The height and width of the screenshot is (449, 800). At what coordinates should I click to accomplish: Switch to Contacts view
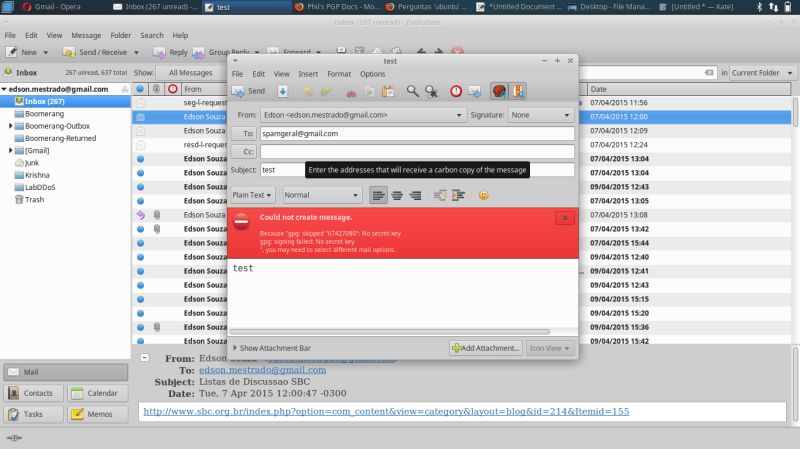click(x=33, y=393)
